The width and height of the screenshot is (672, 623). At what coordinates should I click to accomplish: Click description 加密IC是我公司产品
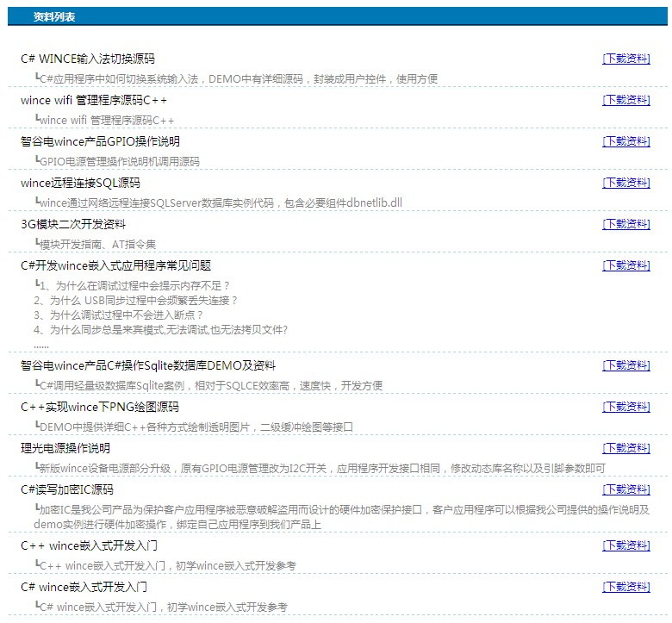tap(341, 510)
